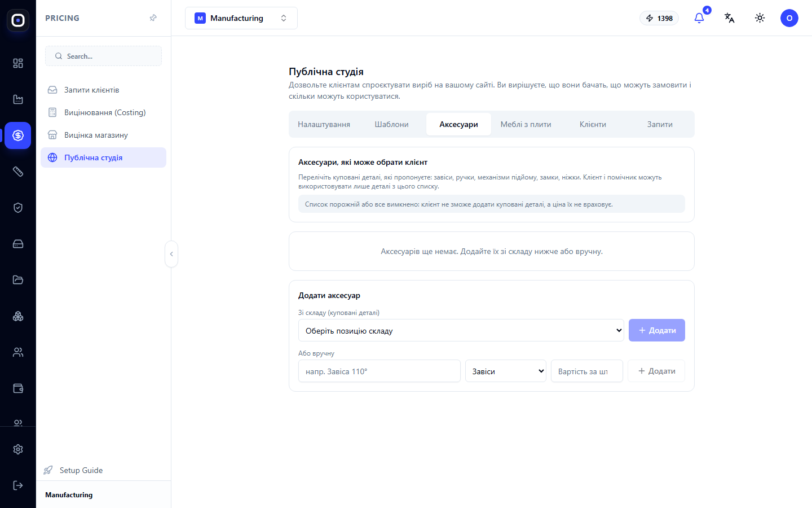Click the app logo in the left rail
This screenshot has width=812, height=508.
click(x=18, y=20)
